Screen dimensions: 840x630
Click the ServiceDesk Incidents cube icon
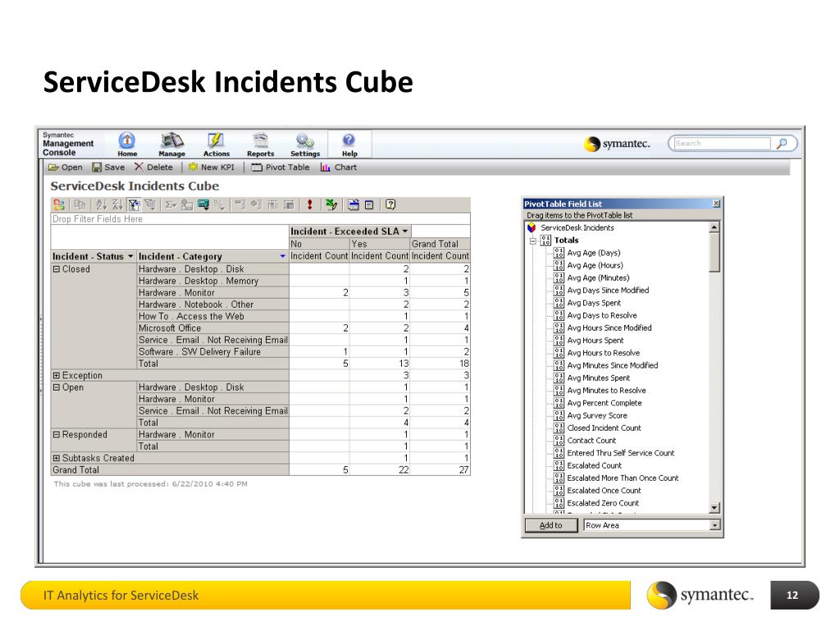coord(532,228)
